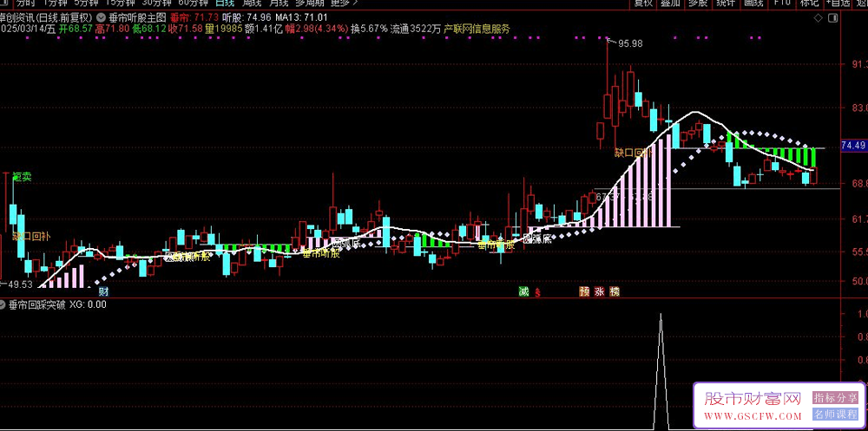Click the green 减 marker below chart
The height and width of the screenshot is (431, 868).
click(523, 291)
